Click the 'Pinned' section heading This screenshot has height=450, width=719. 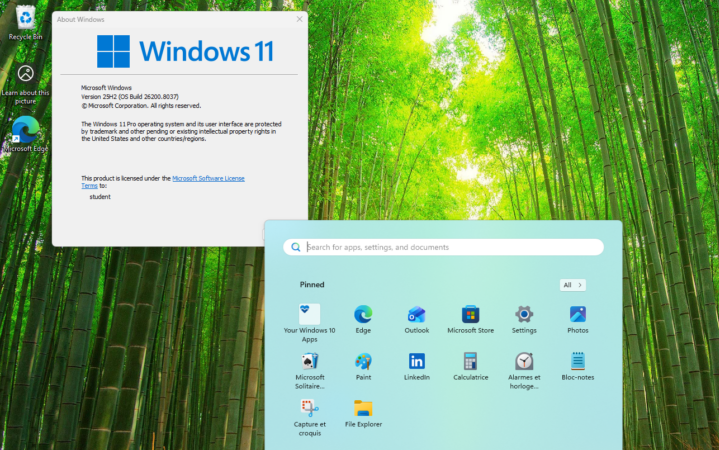tap(312, 284)
